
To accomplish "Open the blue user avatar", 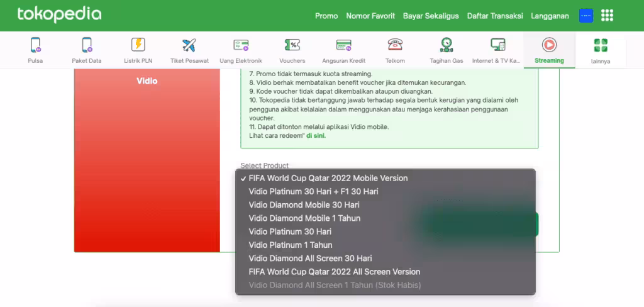I will (x=586, y=16).
